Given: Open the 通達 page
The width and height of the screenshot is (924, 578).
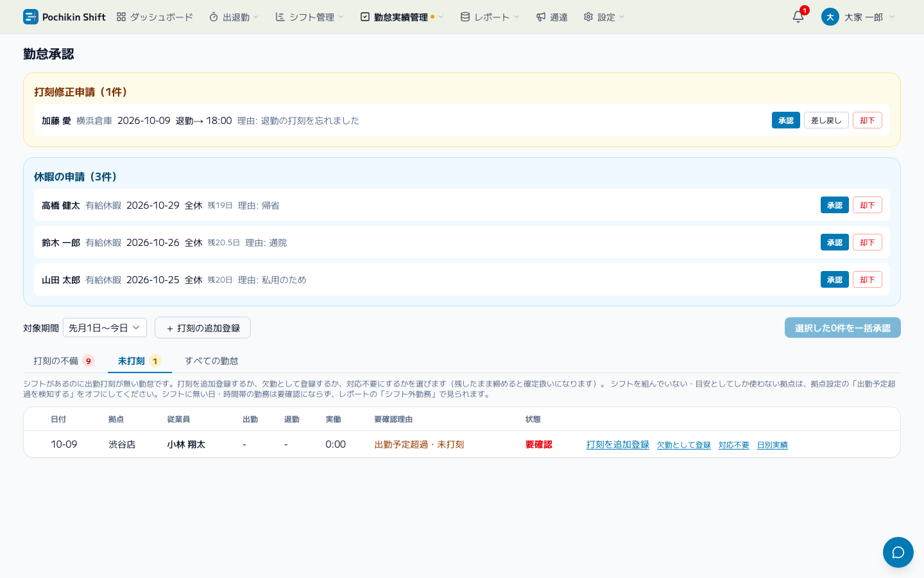Looking at the screenshot, I should tap(552, 17).
